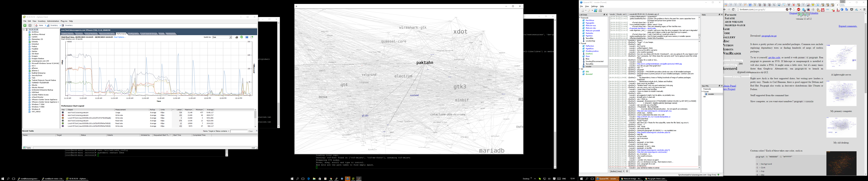Viewport: 868px width, 181px height.
Task: Select Gentoo VM in inventory tree
Action: pos(35,51)
